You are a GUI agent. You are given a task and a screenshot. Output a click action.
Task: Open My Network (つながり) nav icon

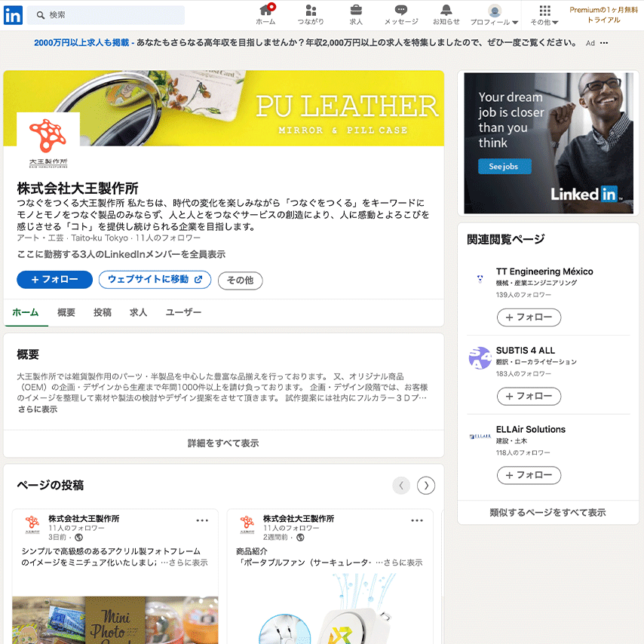coord(311,14)
